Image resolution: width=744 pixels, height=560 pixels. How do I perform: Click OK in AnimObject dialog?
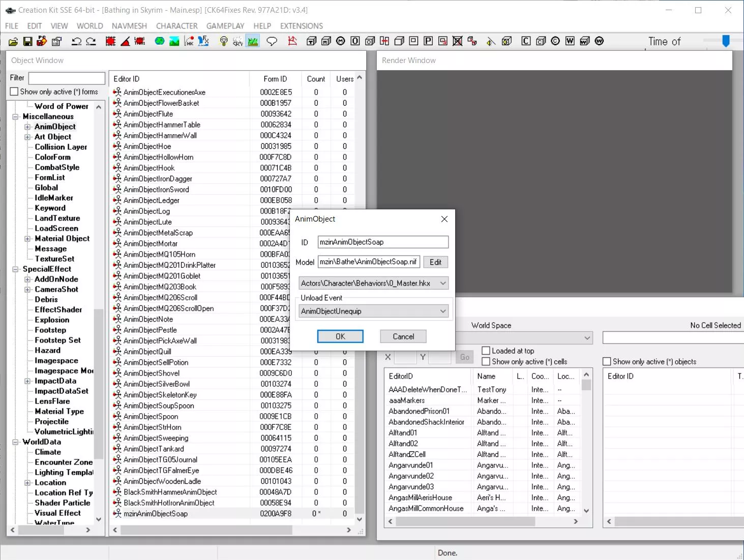[340, 336]
